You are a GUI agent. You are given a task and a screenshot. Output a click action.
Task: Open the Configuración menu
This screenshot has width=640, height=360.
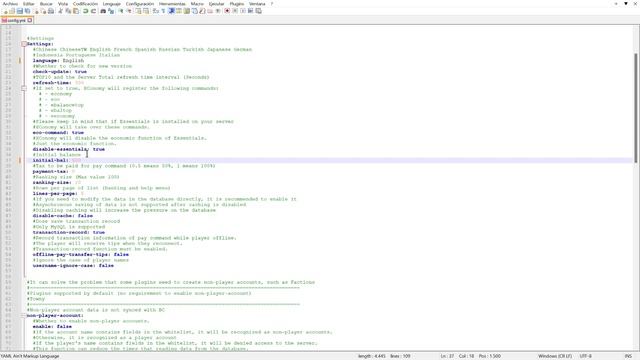(140, 4)
